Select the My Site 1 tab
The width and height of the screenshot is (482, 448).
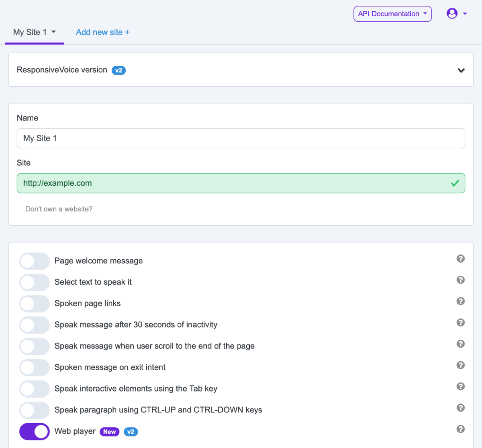point(35,32)
